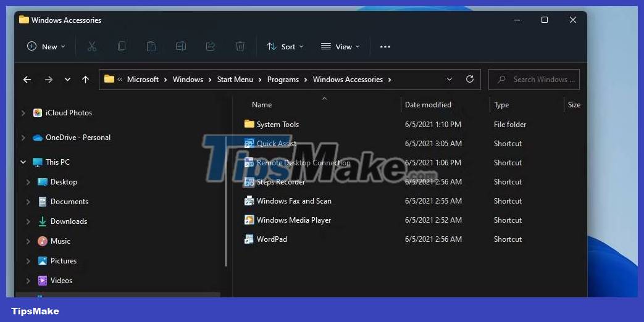Screen dimensions: 644x322
Task: Go back with the left arrow
Action: point(27,80)
